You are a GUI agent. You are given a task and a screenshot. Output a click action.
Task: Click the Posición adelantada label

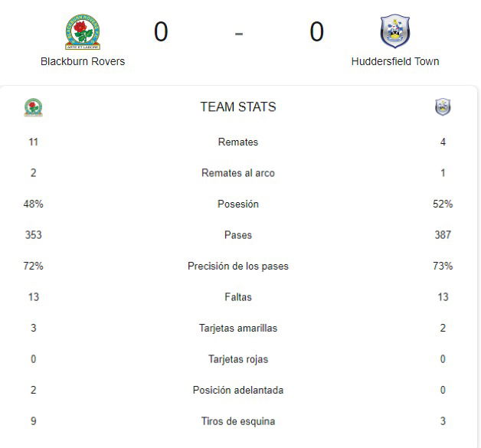pos(238,390)
